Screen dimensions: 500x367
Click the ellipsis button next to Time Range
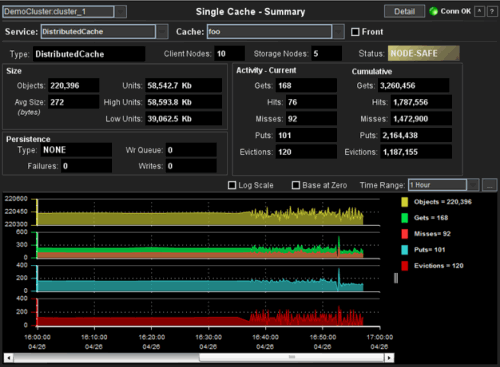coord(489,185)
